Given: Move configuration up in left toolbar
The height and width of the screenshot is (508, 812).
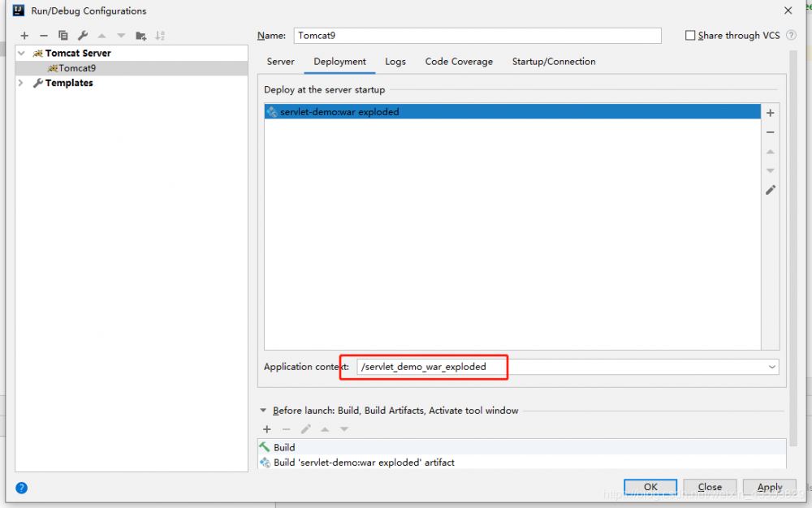Looking at the screenshot, I should (x=102, y=36).
